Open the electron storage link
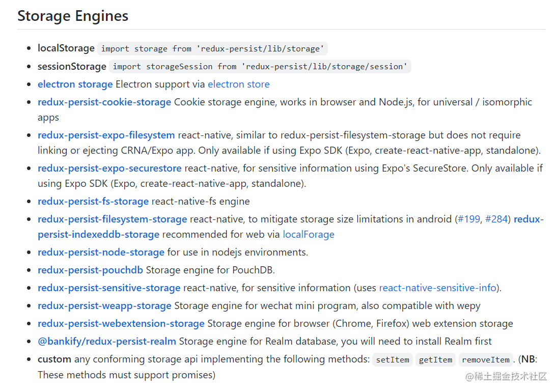558x392 pixels. (75, 85)
